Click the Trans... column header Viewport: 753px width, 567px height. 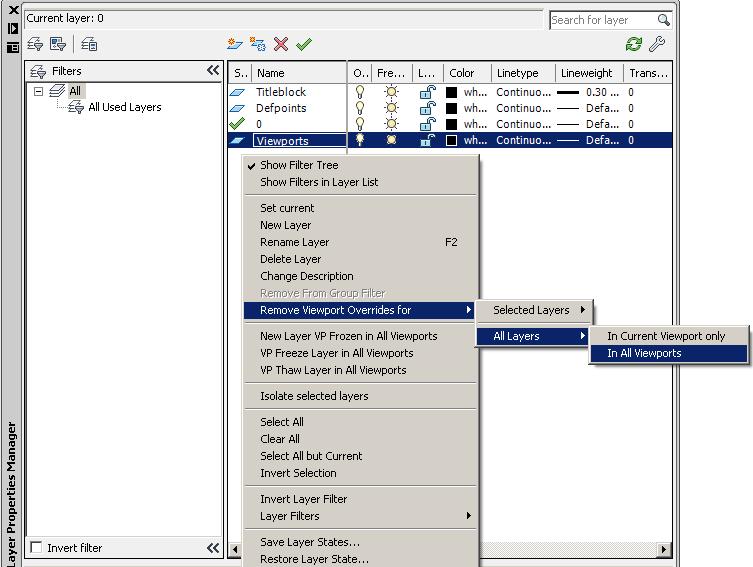coord(648,73)
